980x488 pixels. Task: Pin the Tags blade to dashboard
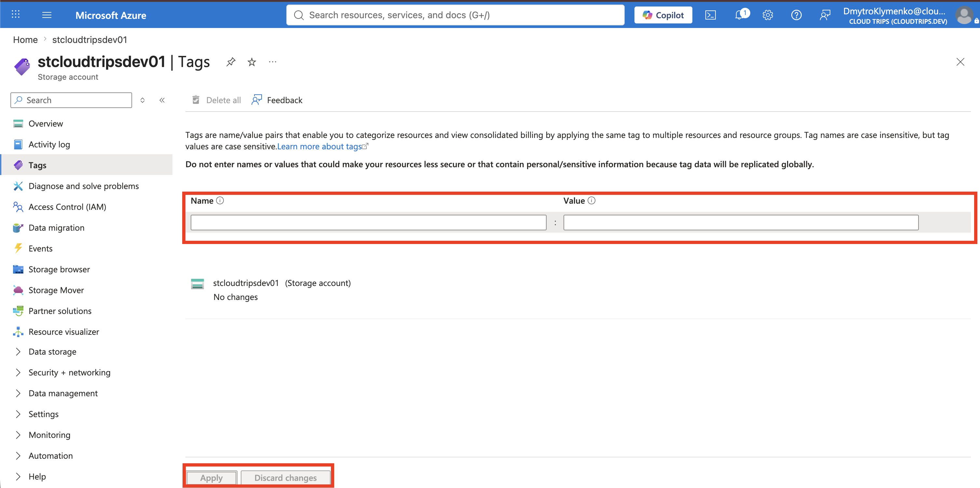coord(231,61)
